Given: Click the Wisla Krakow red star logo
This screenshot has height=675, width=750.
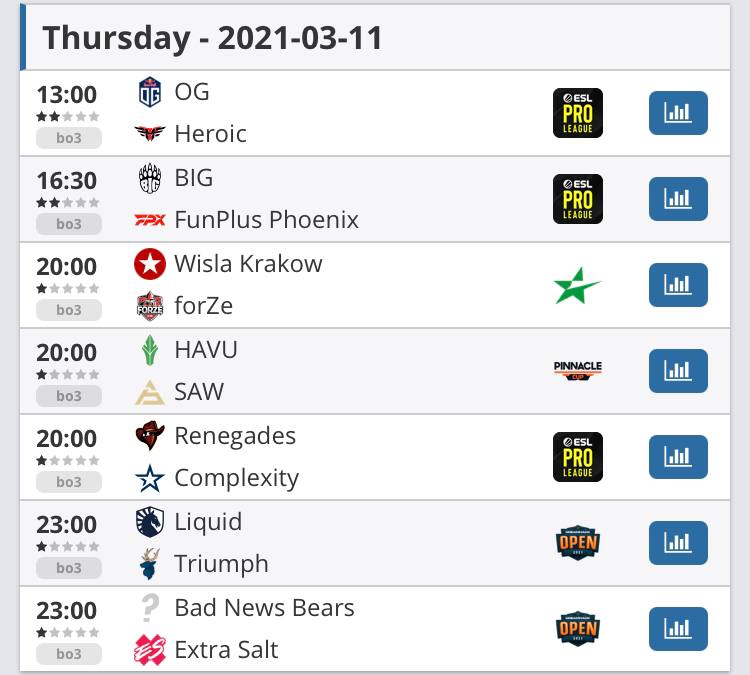Looking at the screenshot, I should (x=149, y=264).
